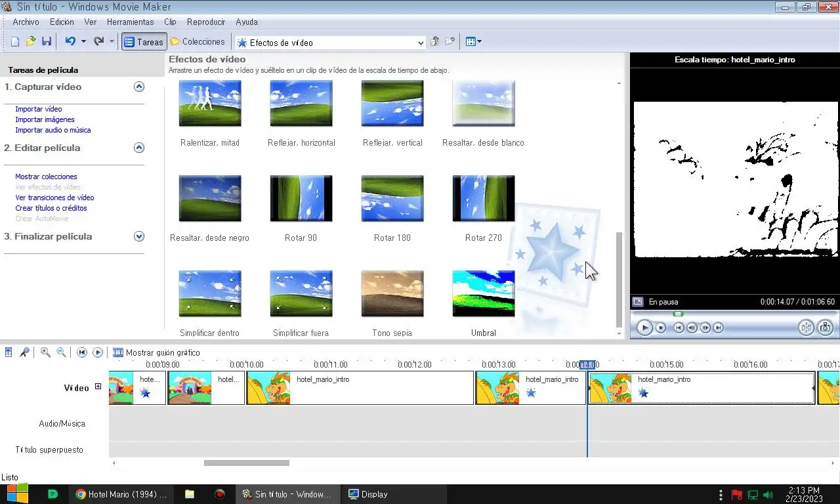This screenshot has width=840, height=504.
Task: Click the Undo arrow icon
Action: pos(70,41)
